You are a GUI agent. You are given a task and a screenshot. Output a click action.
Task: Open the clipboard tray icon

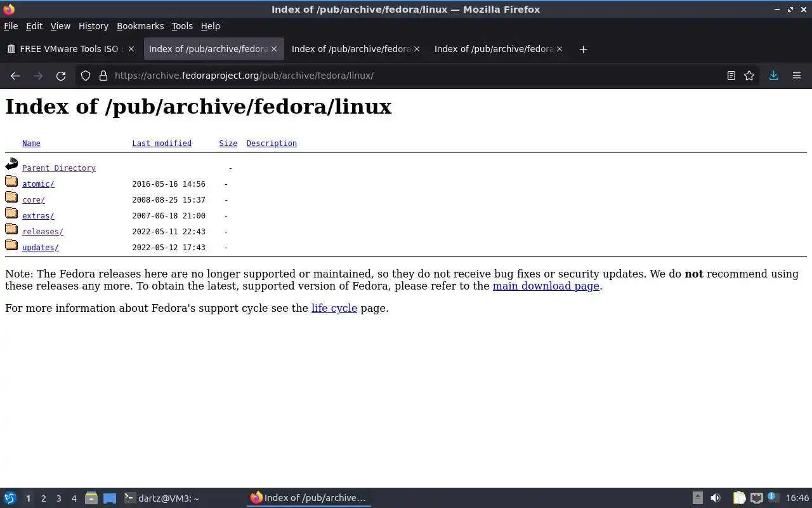click(740, 498)
